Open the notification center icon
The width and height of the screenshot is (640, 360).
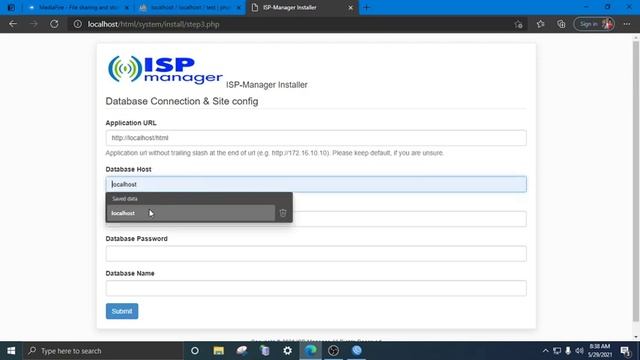625,351
